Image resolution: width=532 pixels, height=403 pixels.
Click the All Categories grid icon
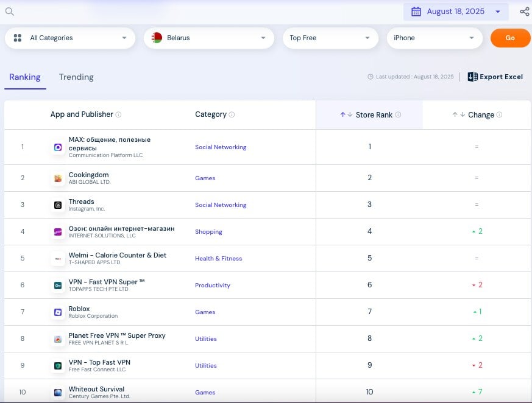point(18,38)
